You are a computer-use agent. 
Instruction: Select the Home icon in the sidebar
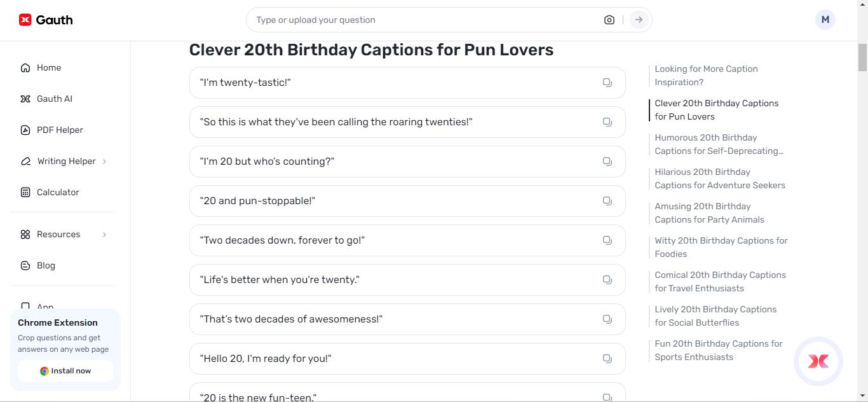[x=25, y=67]
